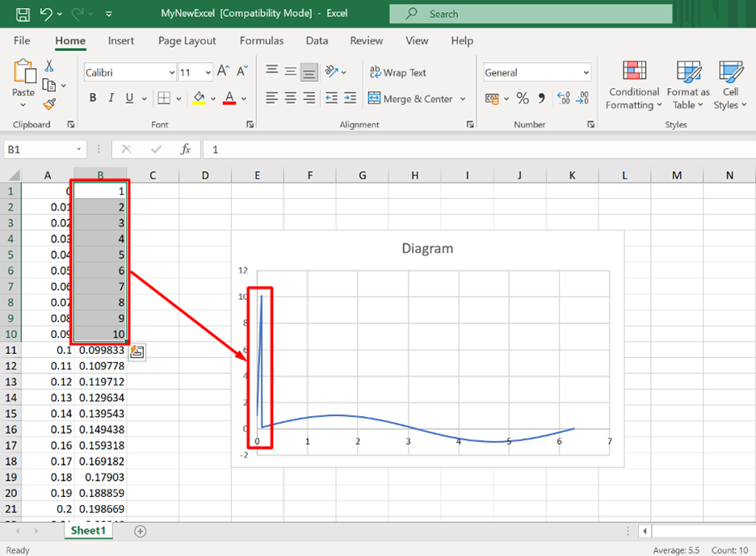The image size is (756, 556).
Task: Click the Search box in title bar
Action: tap(531, 14)
